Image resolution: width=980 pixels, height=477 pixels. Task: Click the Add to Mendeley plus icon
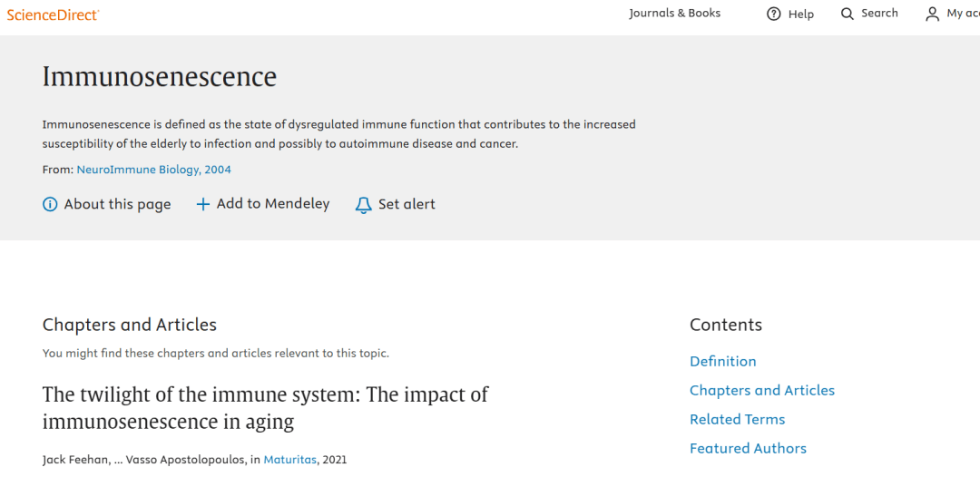[202, 204]
